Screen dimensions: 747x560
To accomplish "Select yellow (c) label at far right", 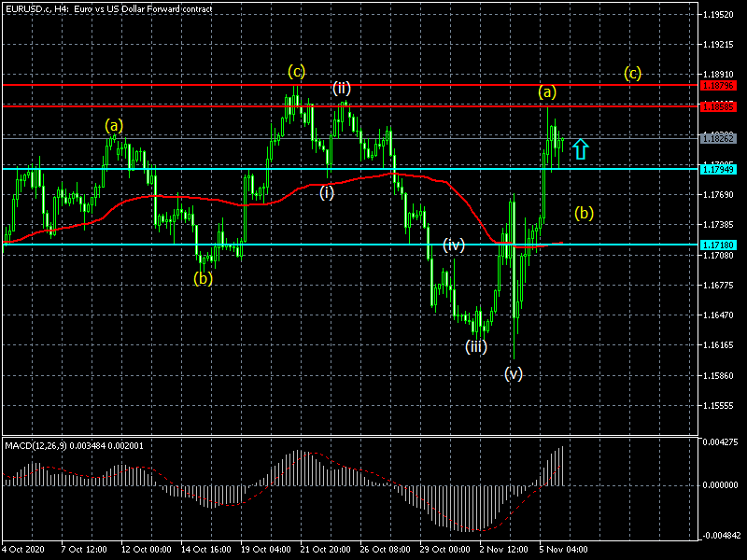I will point(633,73).
